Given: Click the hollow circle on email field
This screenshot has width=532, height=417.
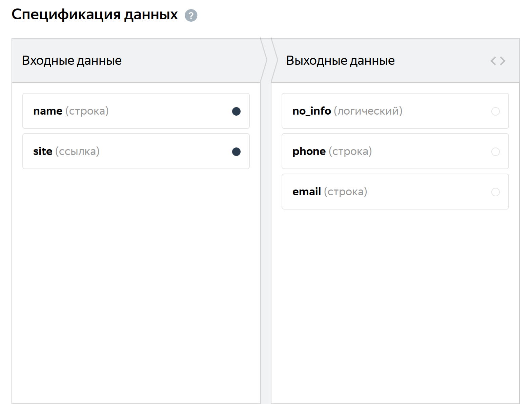Looking at the screenshot, I should [495, 192].
